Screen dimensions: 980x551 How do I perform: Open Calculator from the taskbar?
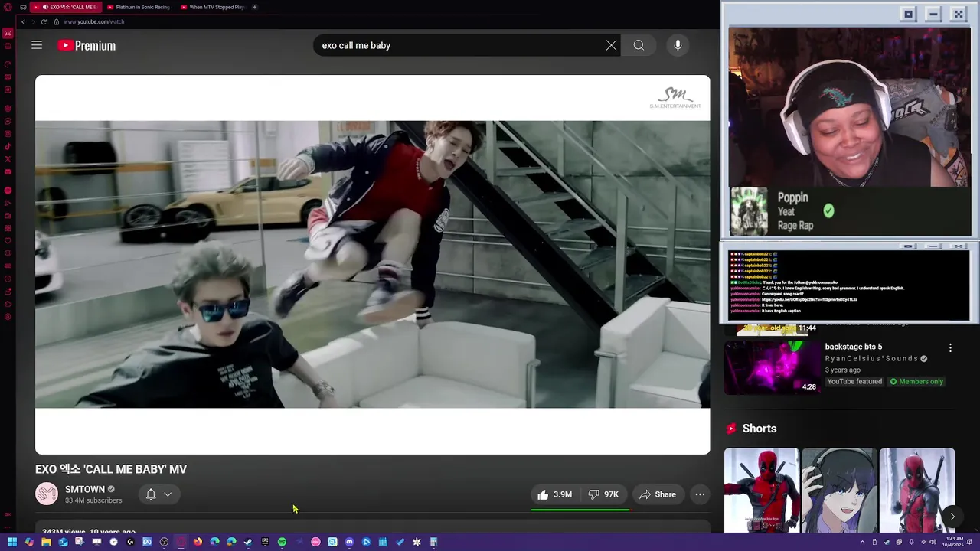point(433,542)
